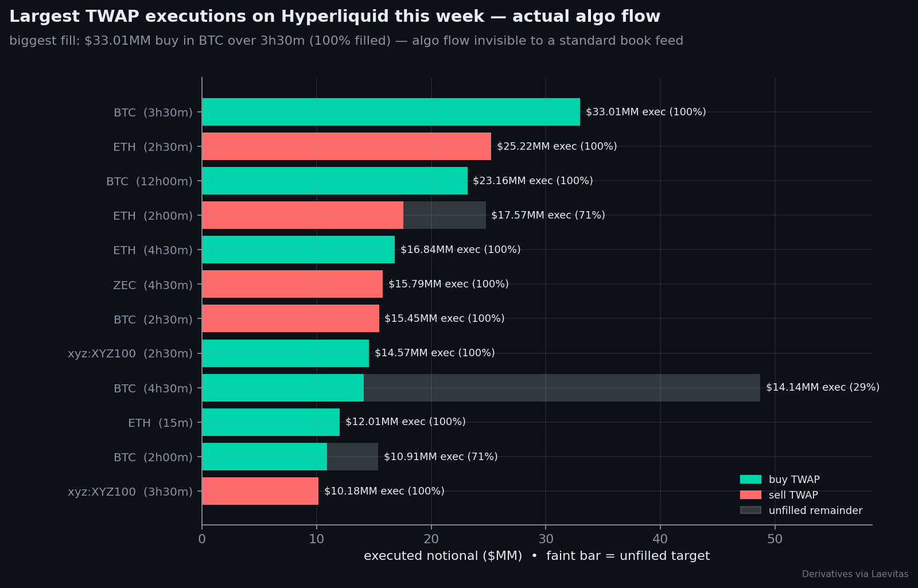This screenshot has height=588, width=918.
Task: Click the green xyz:XYZ100 2h30m buy bar
Action: point(285,353)
